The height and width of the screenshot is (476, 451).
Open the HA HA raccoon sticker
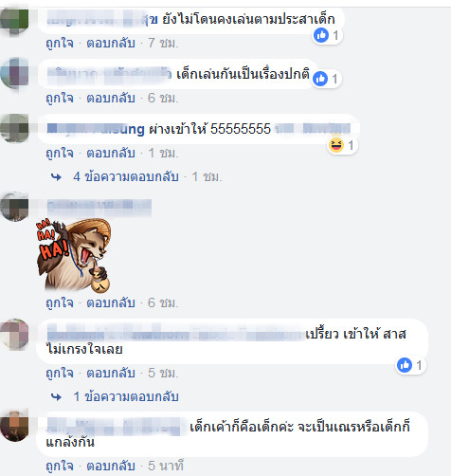[x=74, y=255]
